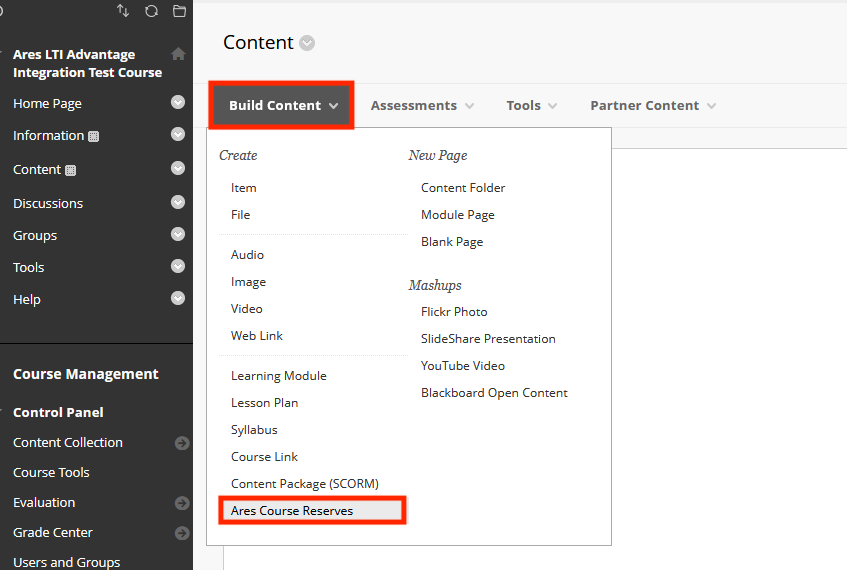Click the refresh icon above course menu

(x=151, y=11)
